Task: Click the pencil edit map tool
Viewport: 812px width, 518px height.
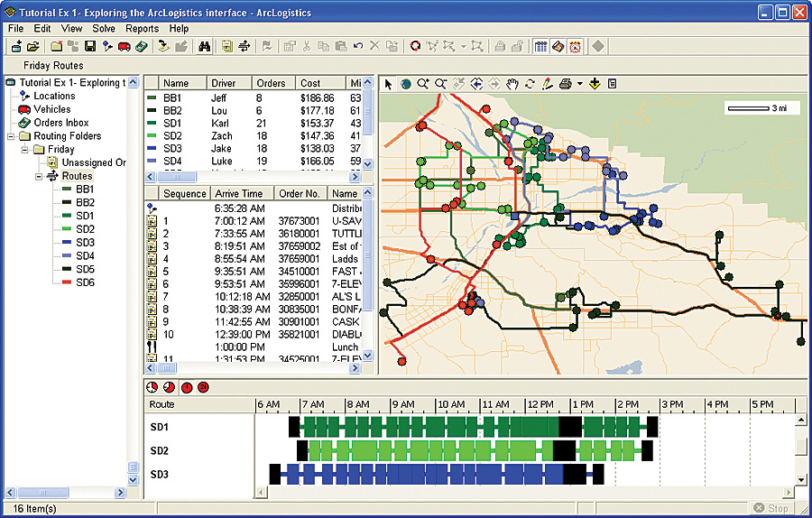Action: (547, 84)
